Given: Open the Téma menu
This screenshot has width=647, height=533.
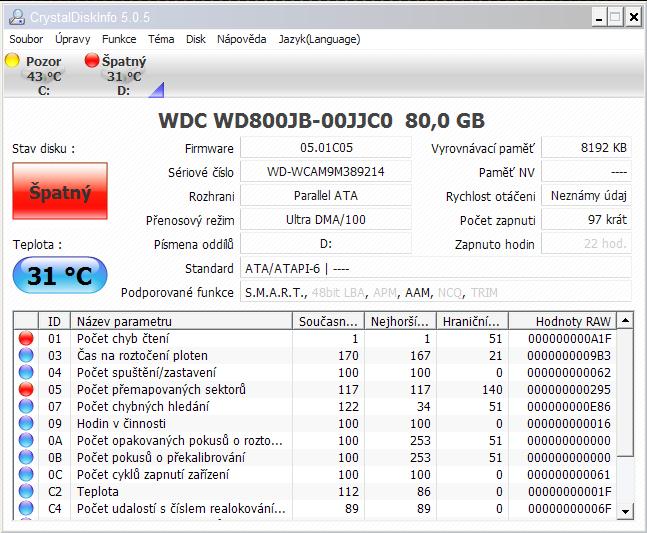Looking at the screenshot, I should coord(161,39).
